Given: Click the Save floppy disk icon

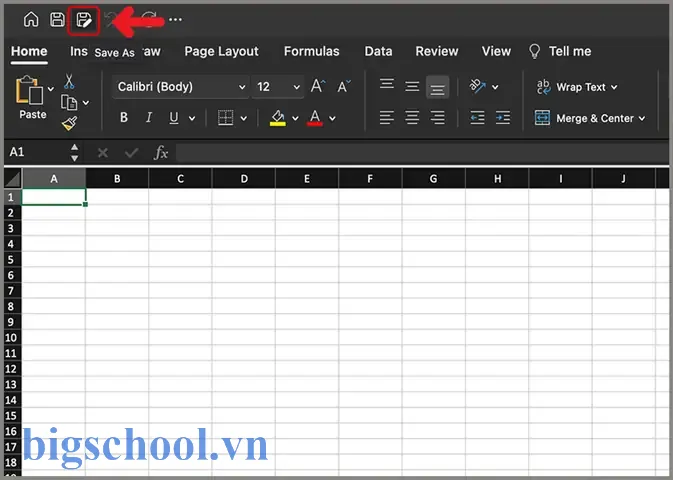Looking at the screenshot, I should [x=57, y=19].
